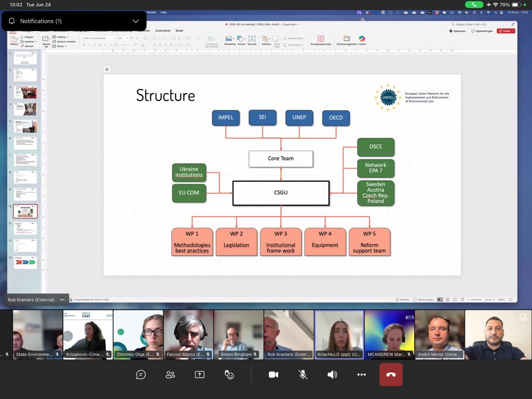Open the meeting chat

coord(141,374)
